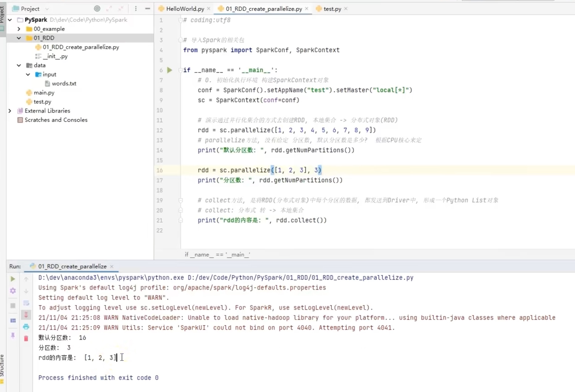575x392 pixels.
Task: Click line number 12 in gutter
Action: (160, 130)
